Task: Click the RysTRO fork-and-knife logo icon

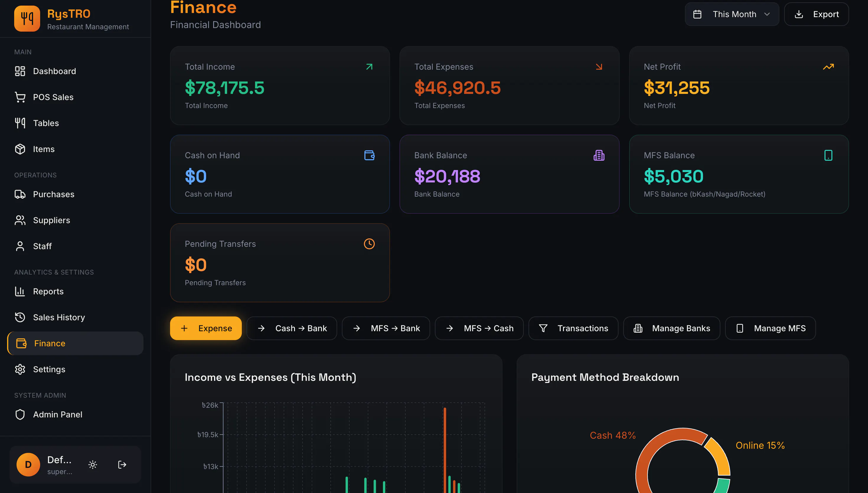Action: coord(27,18)
